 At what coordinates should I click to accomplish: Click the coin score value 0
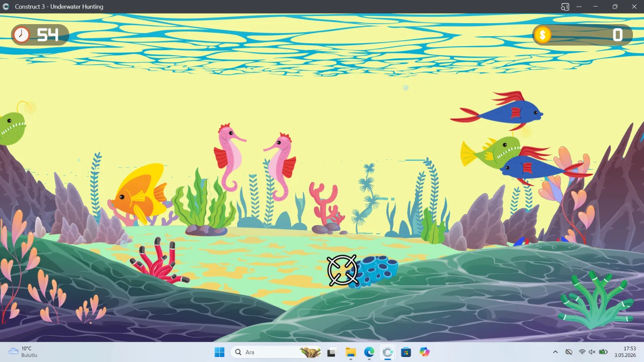pos(617,35)
